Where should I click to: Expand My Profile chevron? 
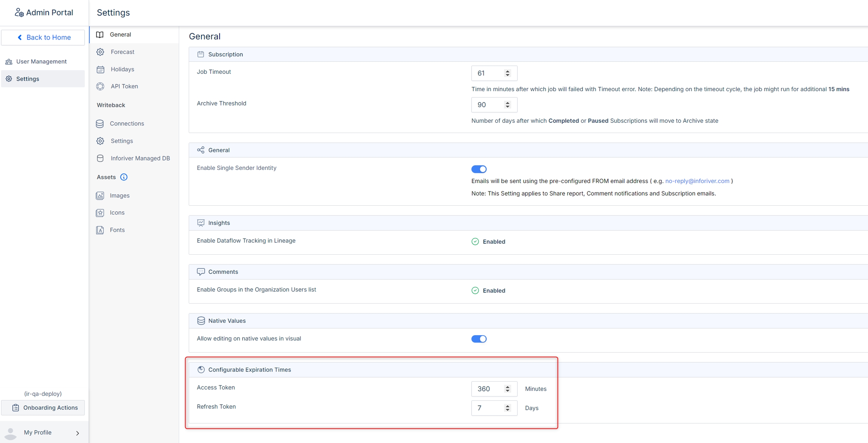78,433
